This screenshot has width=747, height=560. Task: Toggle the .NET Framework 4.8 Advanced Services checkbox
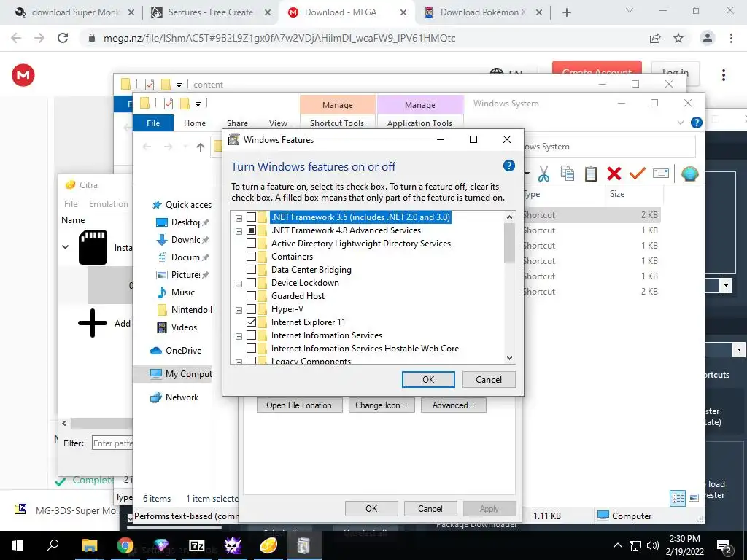click(x=251, y=230)
